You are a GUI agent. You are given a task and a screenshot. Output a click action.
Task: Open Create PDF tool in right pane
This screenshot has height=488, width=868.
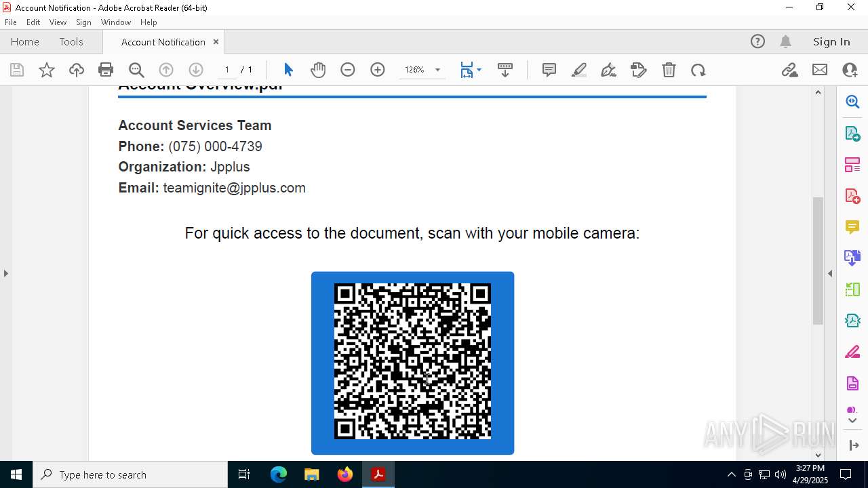852,195
